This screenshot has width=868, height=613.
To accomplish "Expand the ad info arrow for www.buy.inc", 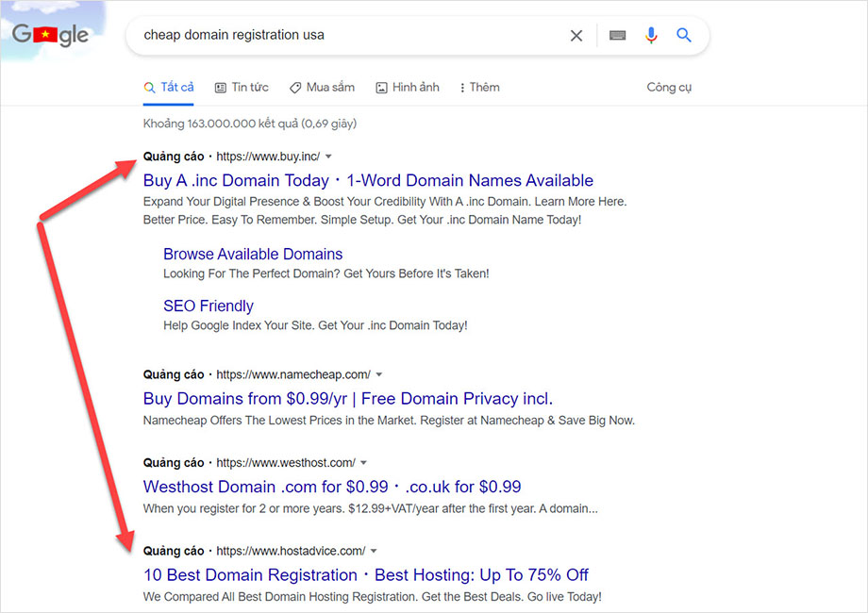I will click(x=328, y=156).
